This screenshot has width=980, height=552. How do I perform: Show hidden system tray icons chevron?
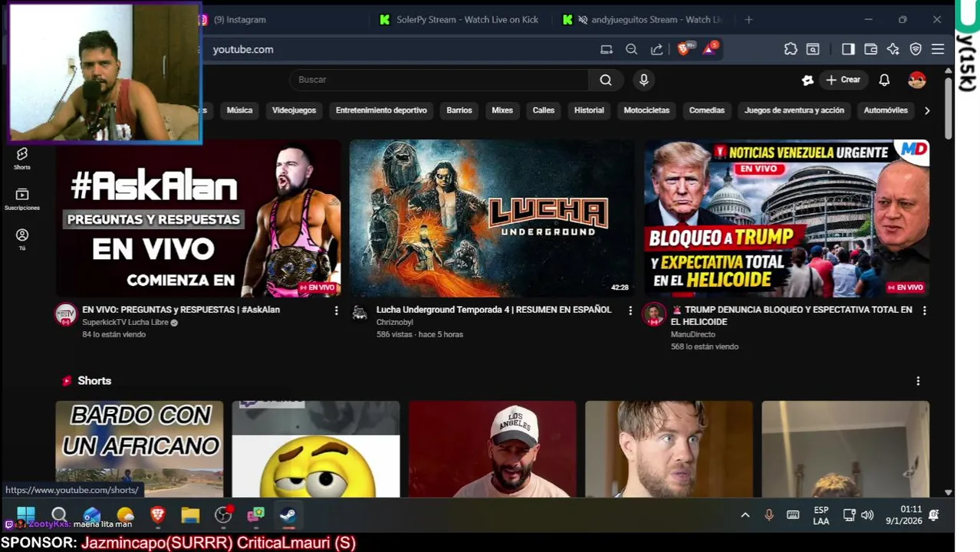tap(745, 515)
